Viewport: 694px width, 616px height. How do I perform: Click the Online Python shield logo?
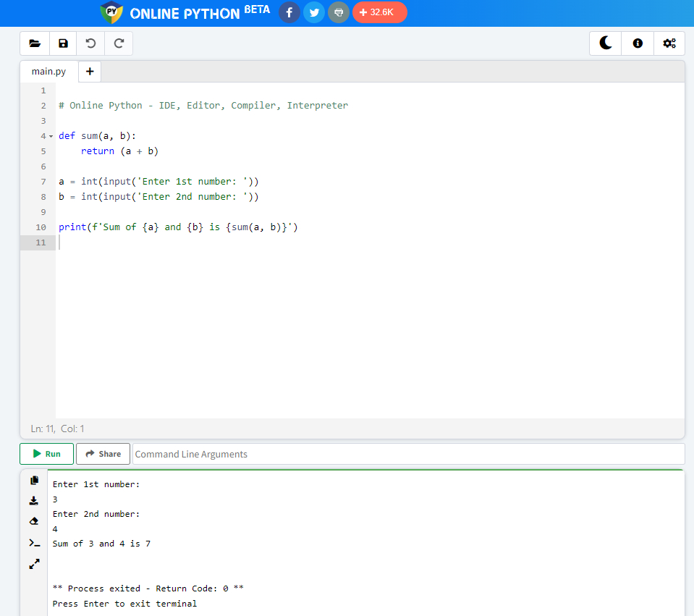click(x=111, y=12)
